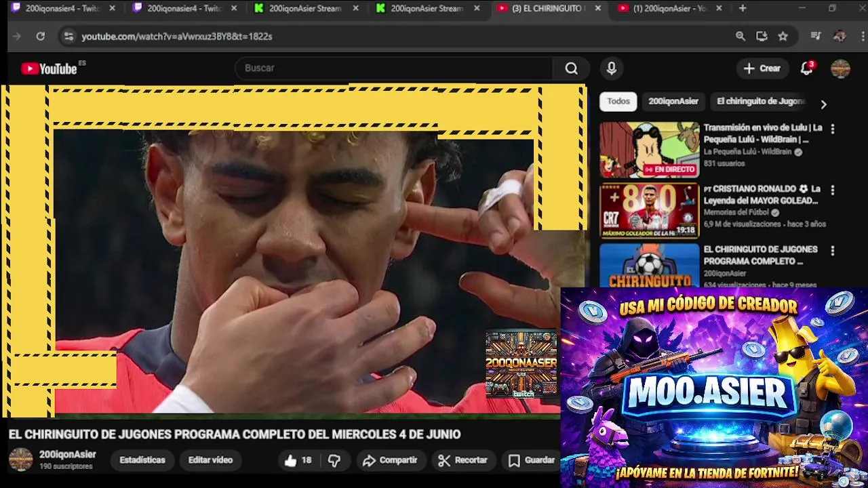Open the media control icon in browser toolbar
Image resolution: width=868 pixels, height=488 pixels.
tap(816, 37)
